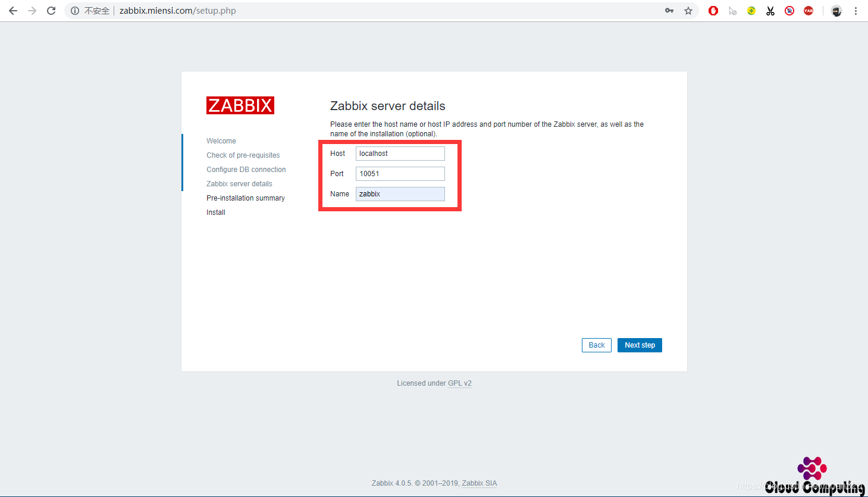Click the browser forward arrow
The width and height of the screenshot is (868, 497).
(32, 11)
